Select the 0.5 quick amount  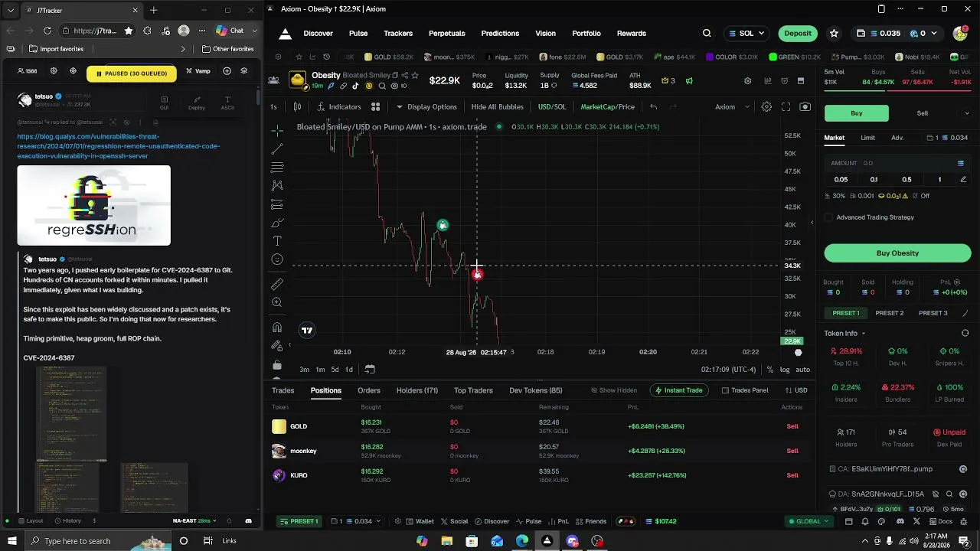pos(906,180)
